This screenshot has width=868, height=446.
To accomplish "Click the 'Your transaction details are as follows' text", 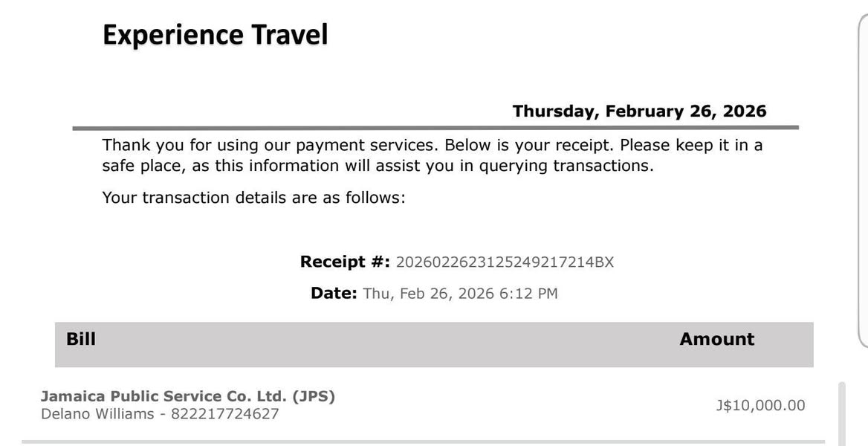I will 254,198.
